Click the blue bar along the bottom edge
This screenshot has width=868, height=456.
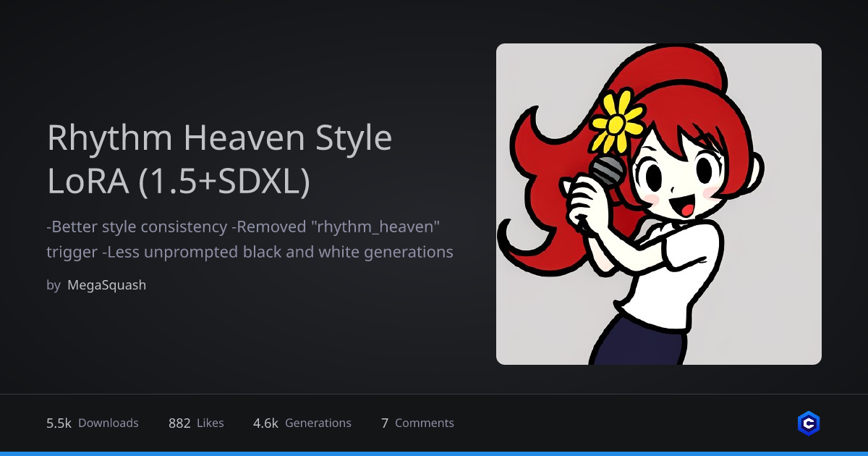[434, 453]
